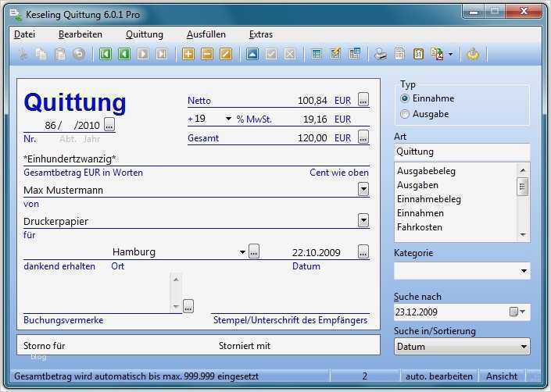Click the Art list scroll up arrow
The image size is (551, 392).
click(523, 170)
